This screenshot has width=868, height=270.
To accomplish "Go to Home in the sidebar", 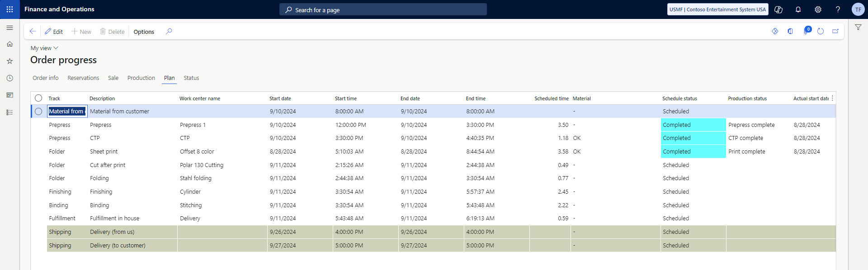I will point(9,44).
